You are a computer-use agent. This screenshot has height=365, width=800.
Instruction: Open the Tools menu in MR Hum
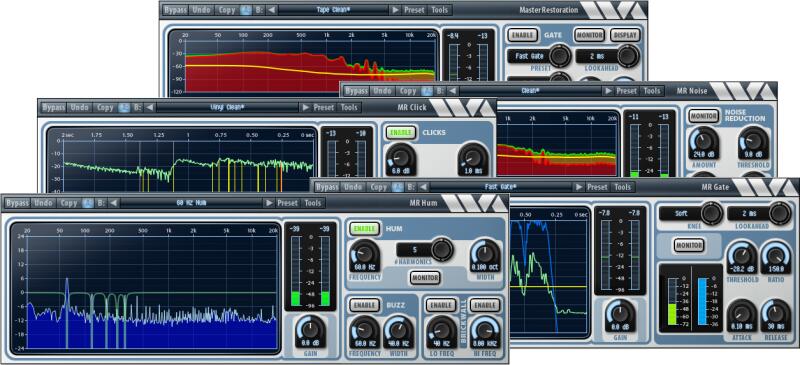click(x=313, y=203)
